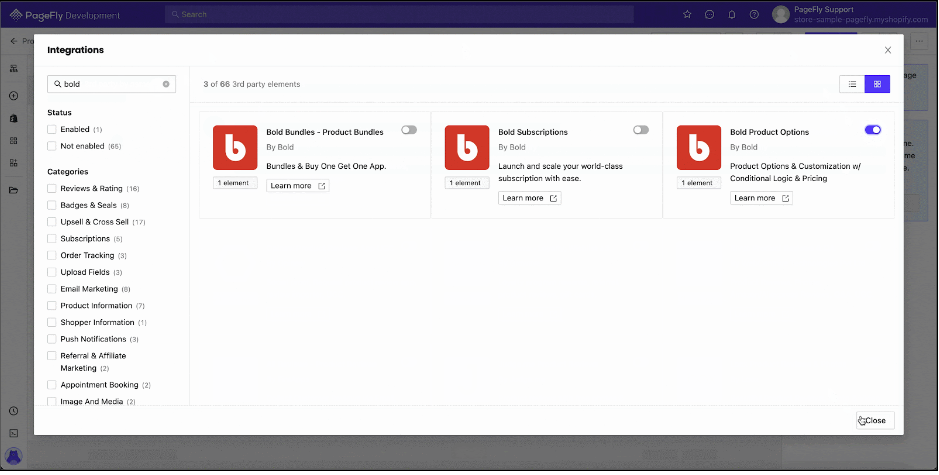Viewport: 939px width, 475px height.
Task: Open the star favorites icon in top bar
Action: (687, 14)
